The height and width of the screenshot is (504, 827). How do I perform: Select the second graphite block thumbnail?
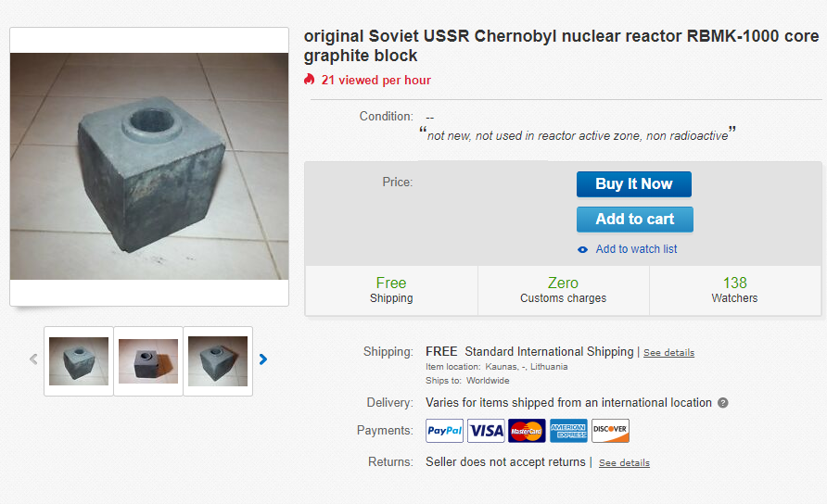point(148,360)
